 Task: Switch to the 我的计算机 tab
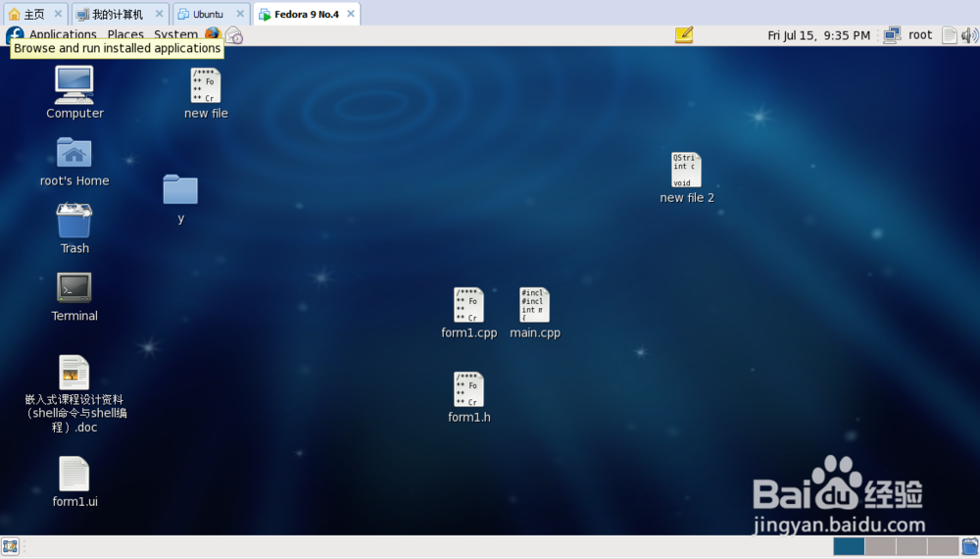coord(120,14)
